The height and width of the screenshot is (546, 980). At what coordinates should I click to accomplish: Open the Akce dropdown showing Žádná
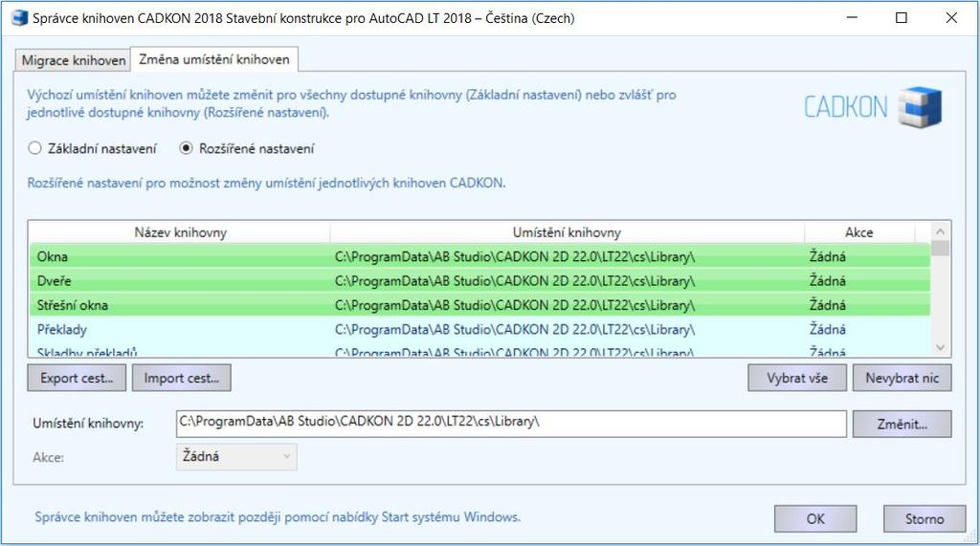[236, 457]
